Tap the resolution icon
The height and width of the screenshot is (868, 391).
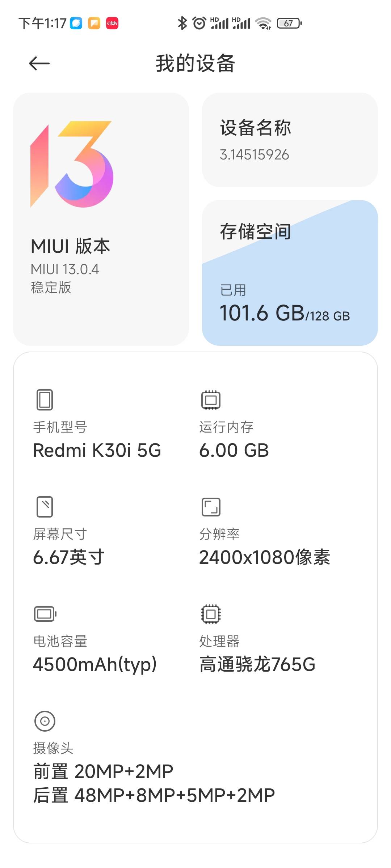tap(211, 507)
